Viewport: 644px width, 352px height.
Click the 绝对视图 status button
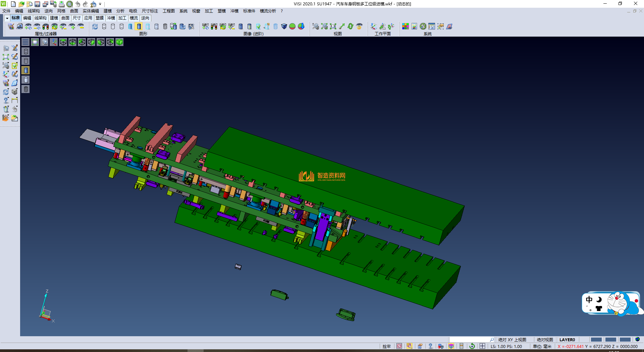pyautogui.click(x=545, y=340)
